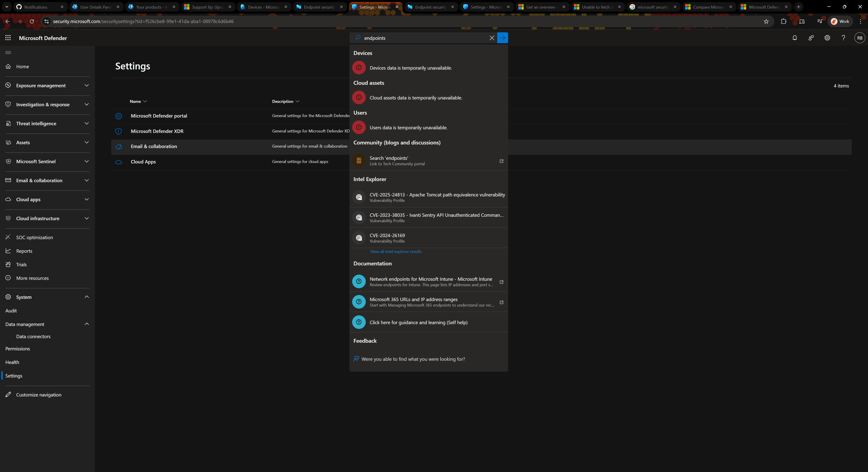
Task: Collapse navigation with hamburger icon
Action: coord(8,52)
